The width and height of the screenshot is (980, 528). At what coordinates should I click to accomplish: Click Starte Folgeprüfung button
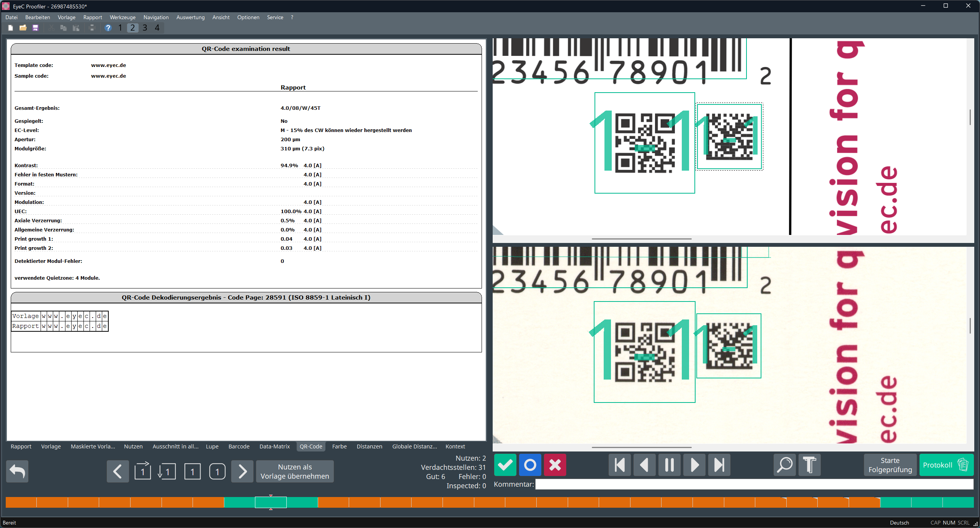click(890, 465)
